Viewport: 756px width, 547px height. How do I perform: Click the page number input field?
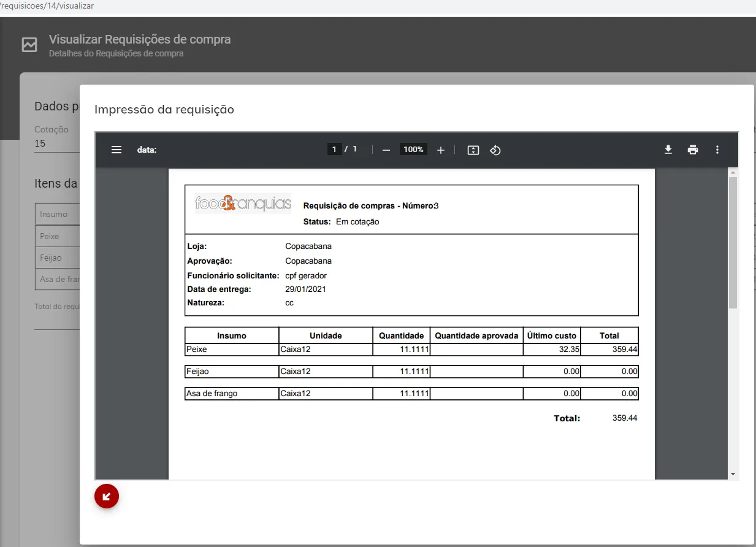point(334,150)
